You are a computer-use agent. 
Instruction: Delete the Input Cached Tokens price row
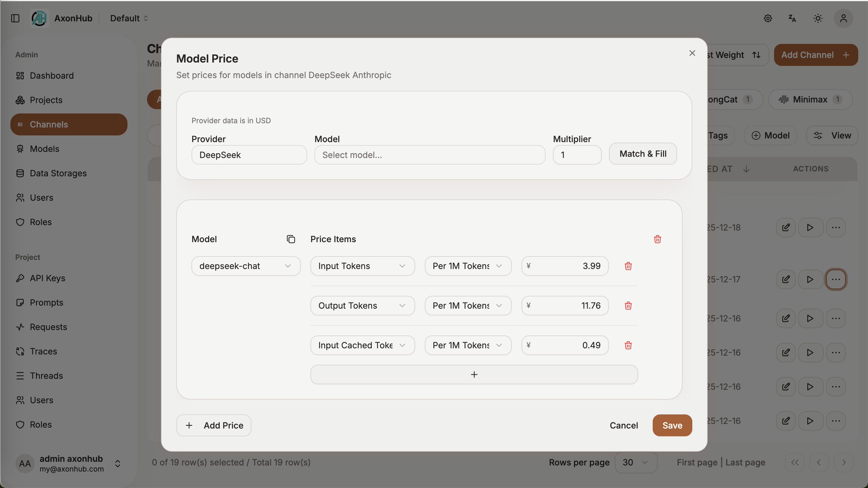[x=628, y=345]
